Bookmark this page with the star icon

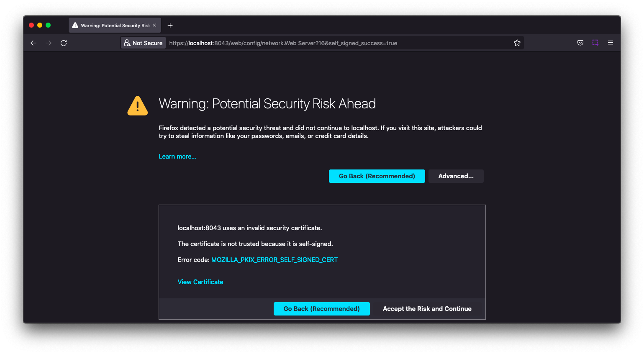pos(517,43)
